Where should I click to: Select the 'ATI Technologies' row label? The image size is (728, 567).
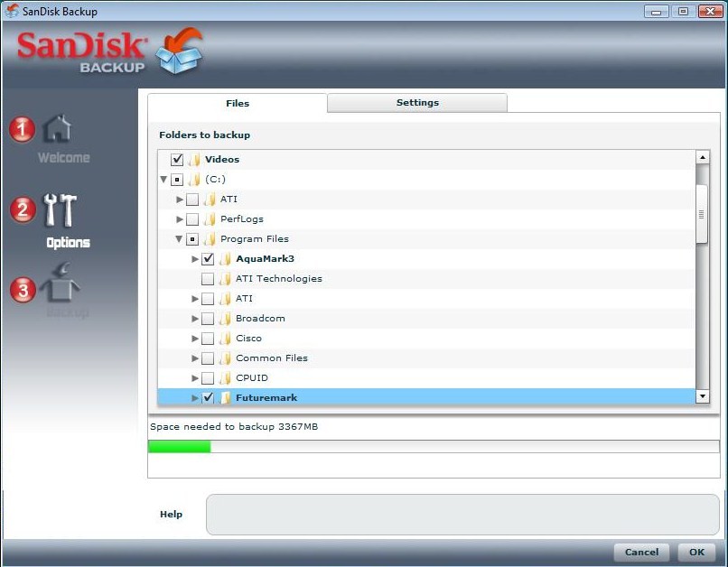(x=278, y=279)
